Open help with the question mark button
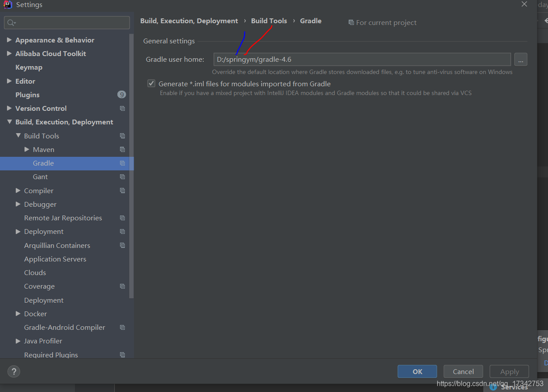 coord(14,371)
